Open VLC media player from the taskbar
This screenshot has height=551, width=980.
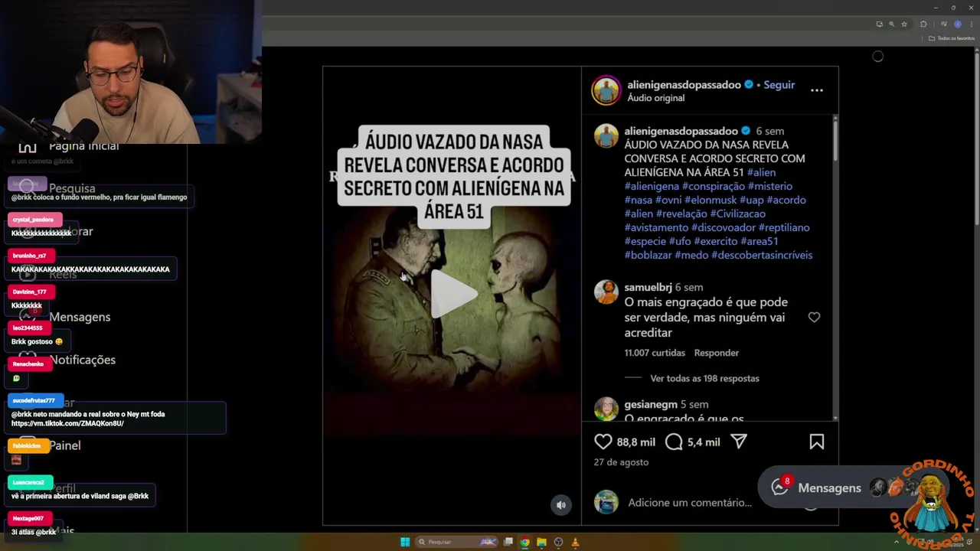[575, 542]
